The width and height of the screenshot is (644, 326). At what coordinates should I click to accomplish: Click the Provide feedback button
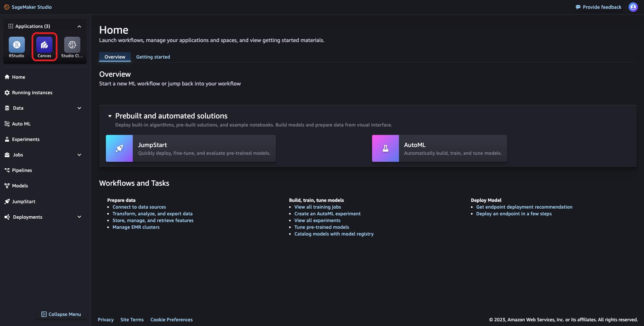[x=598, y=7]
